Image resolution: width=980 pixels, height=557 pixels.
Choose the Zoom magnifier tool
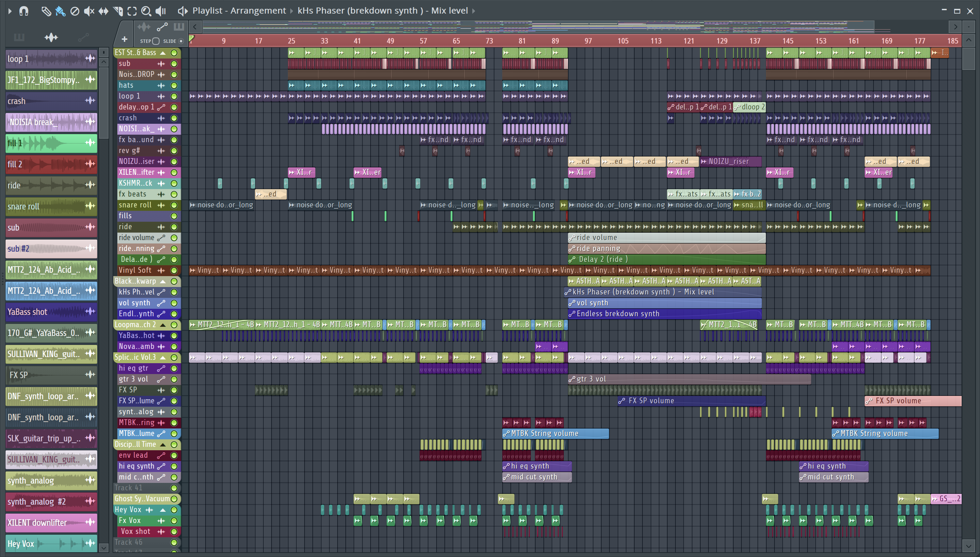coord(146,11)
